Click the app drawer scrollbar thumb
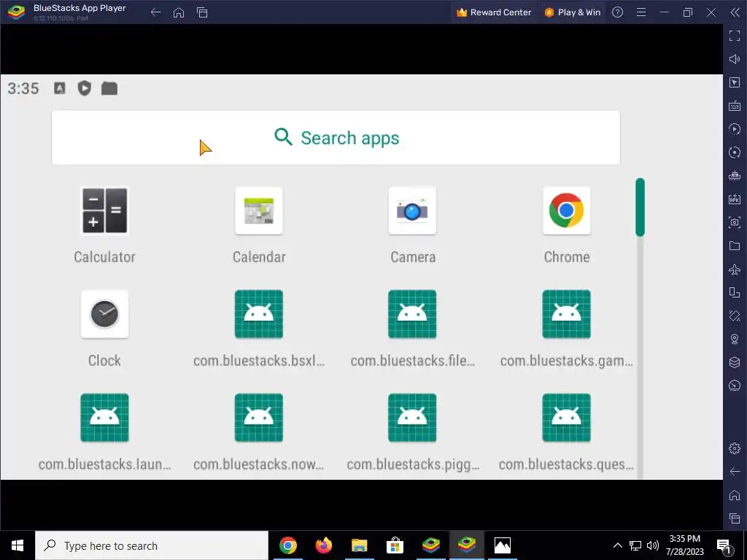Viewport: 747px width, 560px height. click(640, 207)
